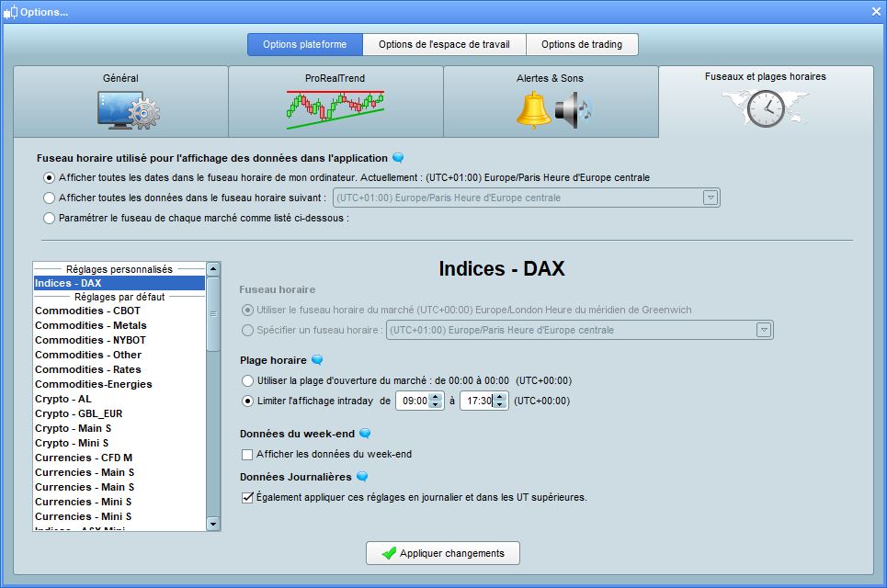Screen dimensions: 887x588
Task: Click the speaker sound icon
Action: pos(573,110)
